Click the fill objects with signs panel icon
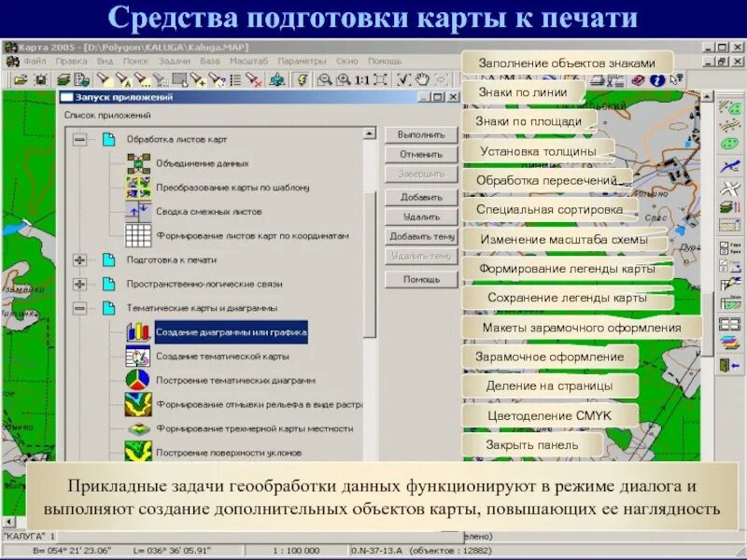 coord(729,107)
